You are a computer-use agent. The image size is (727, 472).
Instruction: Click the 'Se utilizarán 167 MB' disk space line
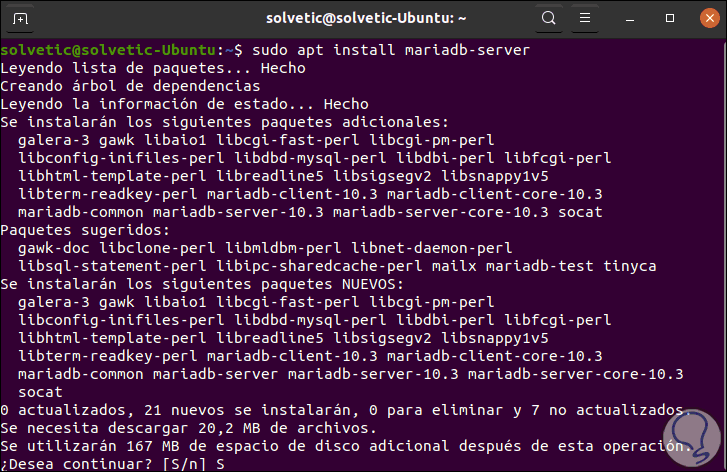346,446
